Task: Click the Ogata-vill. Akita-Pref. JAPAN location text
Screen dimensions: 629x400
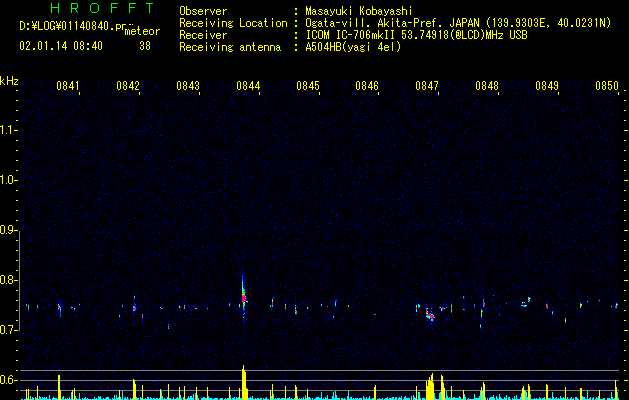Action: point(458,23)
